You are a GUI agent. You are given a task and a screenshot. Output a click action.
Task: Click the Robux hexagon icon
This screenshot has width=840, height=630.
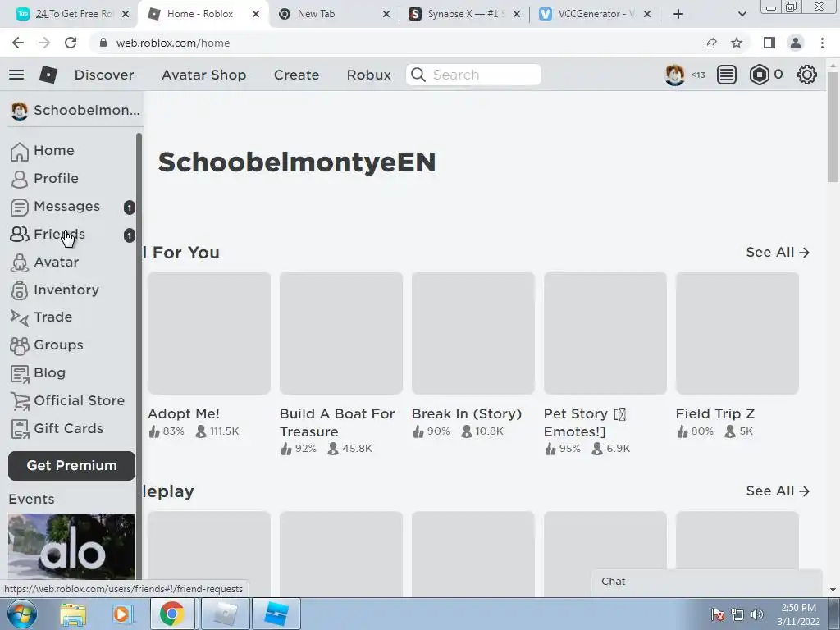click(x=759, y=75)
